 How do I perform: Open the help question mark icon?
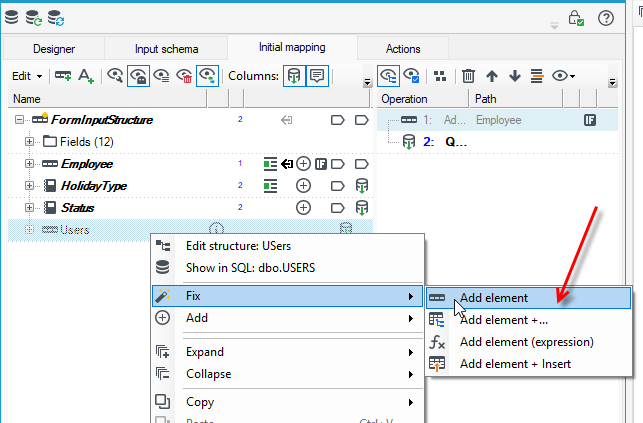(x=606, y=18)
